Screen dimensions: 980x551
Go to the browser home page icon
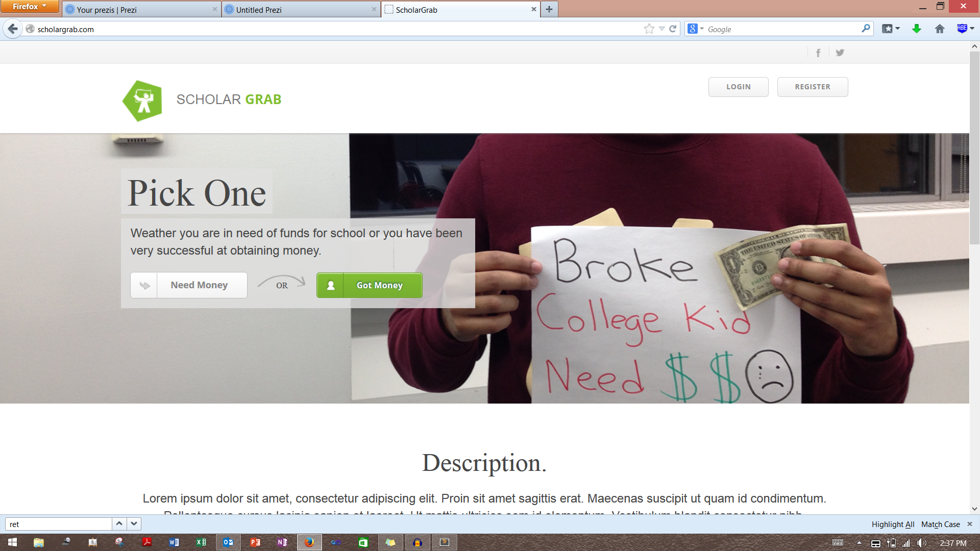coord(939,29)
